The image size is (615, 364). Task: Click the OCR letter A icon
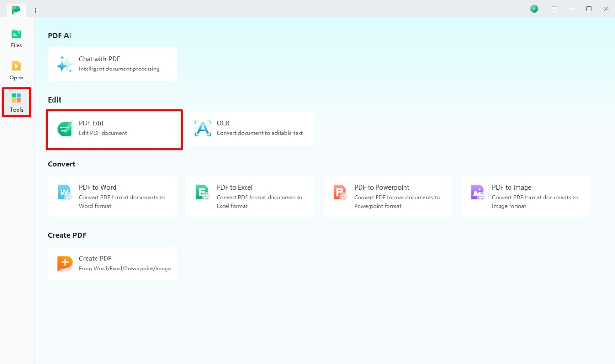tap(202, 128)
